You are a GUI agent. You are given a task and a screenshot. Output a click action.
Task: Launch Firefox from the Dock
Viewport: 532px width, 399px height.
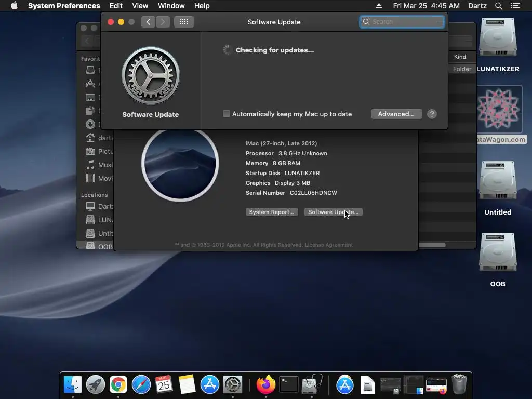[265, 384]
